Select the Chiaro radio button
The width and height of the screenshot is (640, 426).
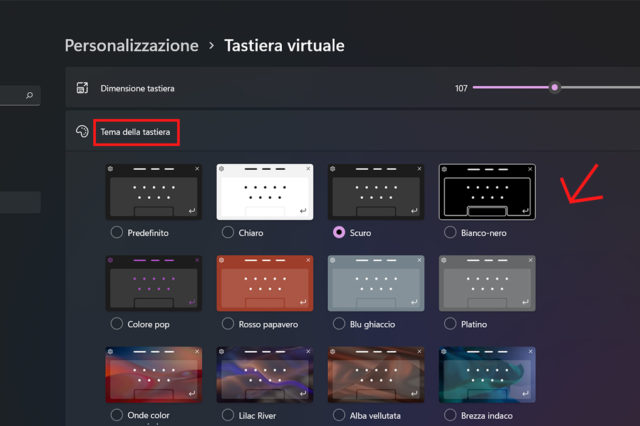click(x=228, y=233)
